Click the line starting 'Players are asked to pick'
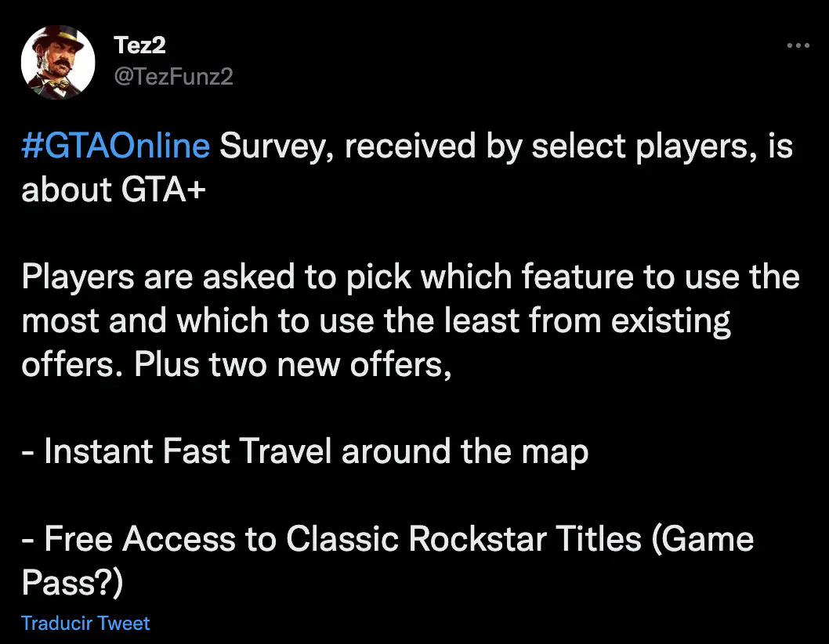 [x=411, y=277]
